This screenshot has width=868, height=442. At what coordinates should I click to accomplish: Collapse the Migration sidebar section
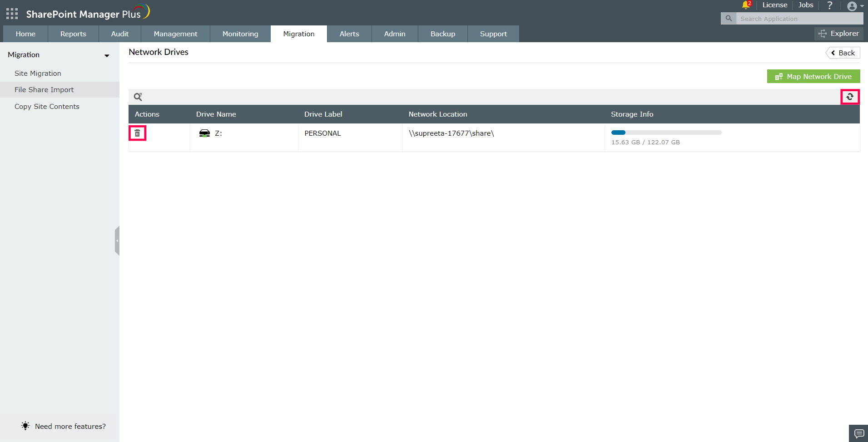coord(107,55)
